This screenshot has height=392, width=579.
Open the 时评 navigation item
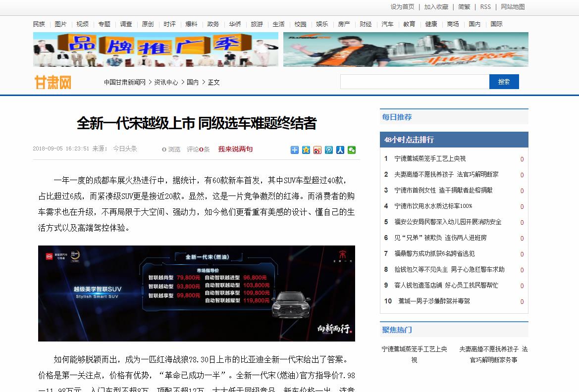(x=169, y=24)
